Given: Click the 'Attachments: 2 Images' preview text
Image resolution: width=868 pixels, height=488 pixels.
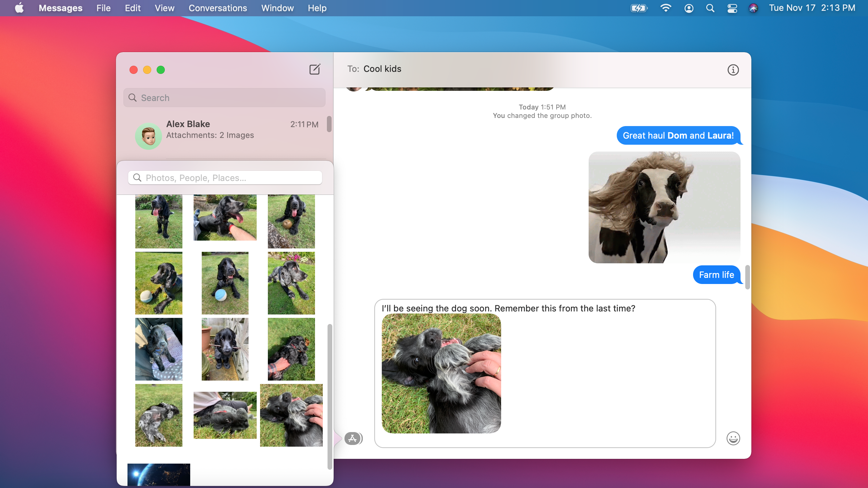Looking at the screenshot, I should pos(210,135).
